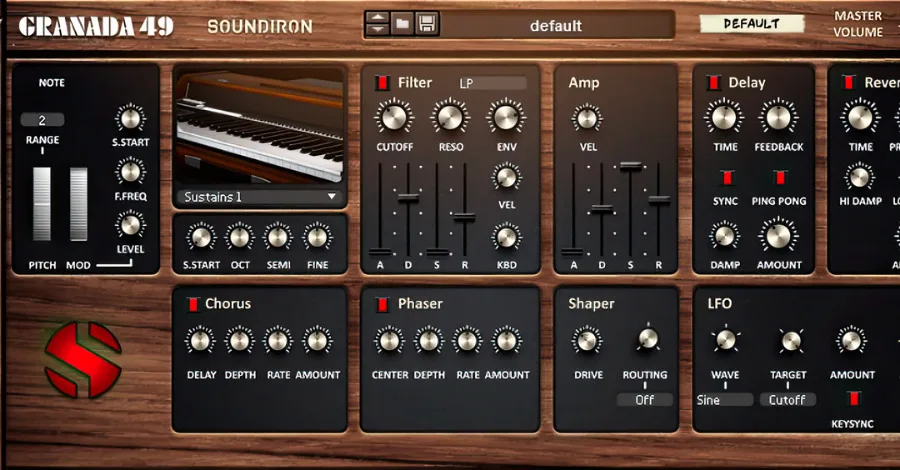Click the MOD wheel

(79, 204)
